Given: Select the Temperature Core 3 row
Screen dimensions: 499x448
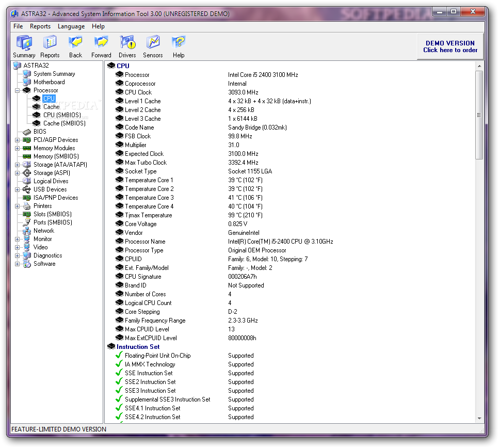Looking at the screenshot, I should (189, 198).
